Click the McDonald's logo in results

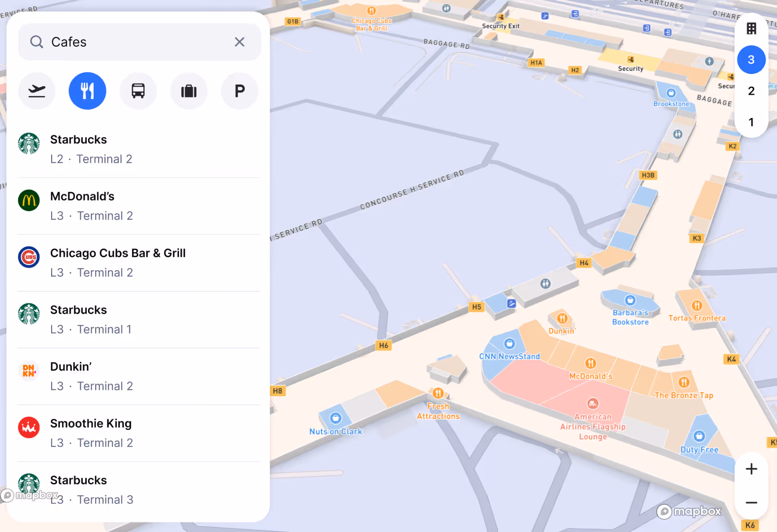point(29,201)
